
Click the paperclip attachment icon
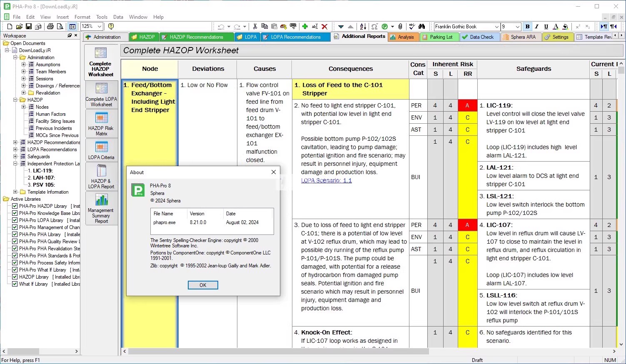pos(400,27)
